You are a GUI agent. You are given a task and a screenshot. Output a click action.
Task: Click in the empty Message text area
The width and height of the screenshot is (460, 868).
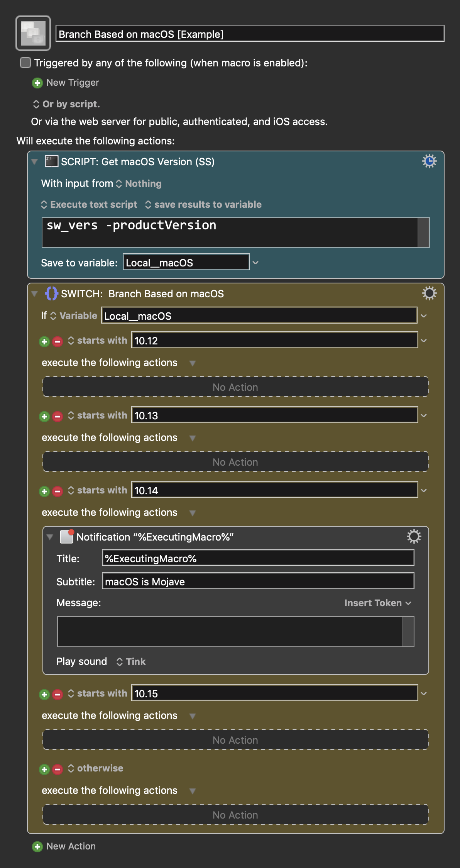(230, 632)
